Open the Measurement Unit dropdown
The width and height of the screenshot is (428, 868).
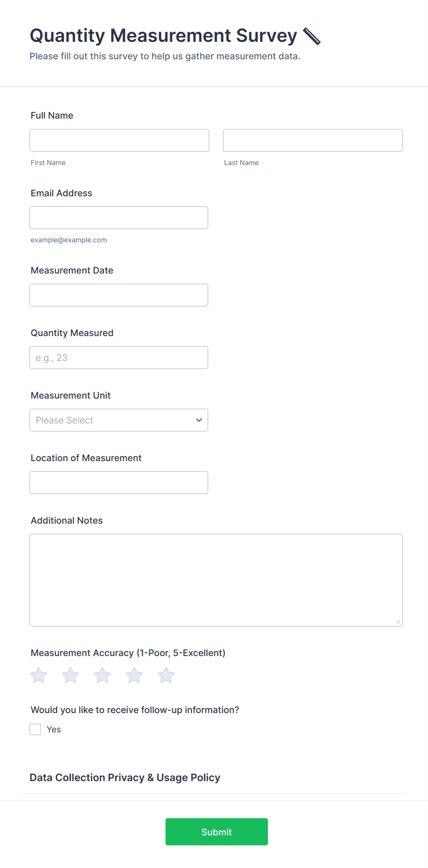click(x=119, y=420)
